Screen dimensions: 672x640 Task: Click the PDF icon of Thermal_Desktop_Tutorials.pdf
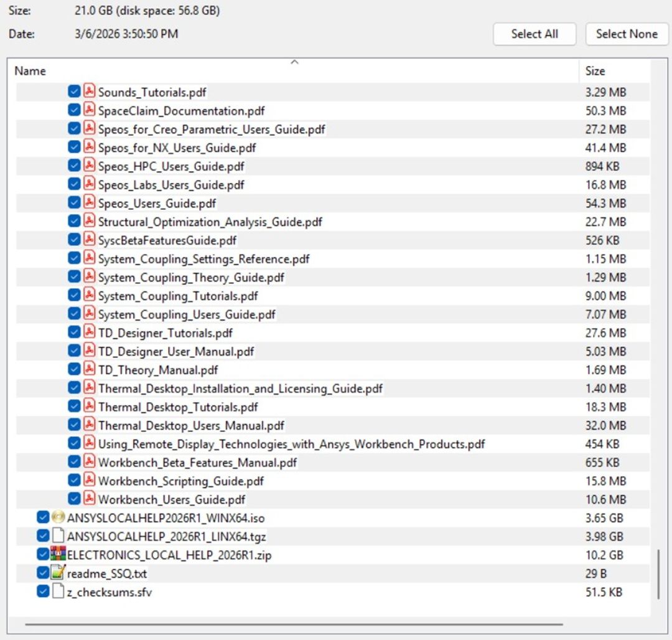pyautogui.click(x=89, y=406)
